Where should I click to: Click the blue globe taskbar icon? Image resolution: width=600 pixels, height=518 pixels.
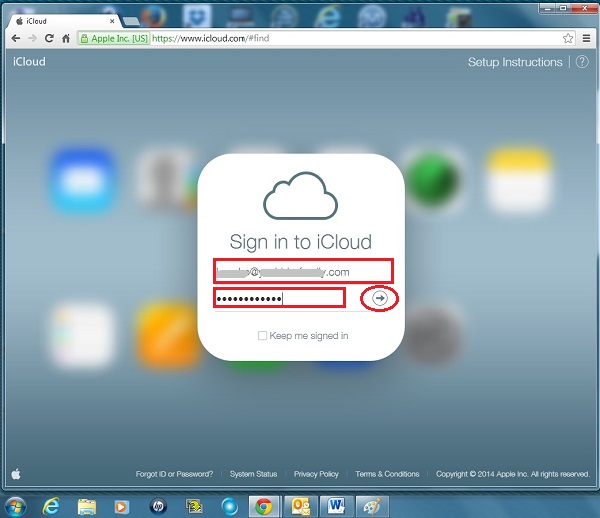coord(230,507)
